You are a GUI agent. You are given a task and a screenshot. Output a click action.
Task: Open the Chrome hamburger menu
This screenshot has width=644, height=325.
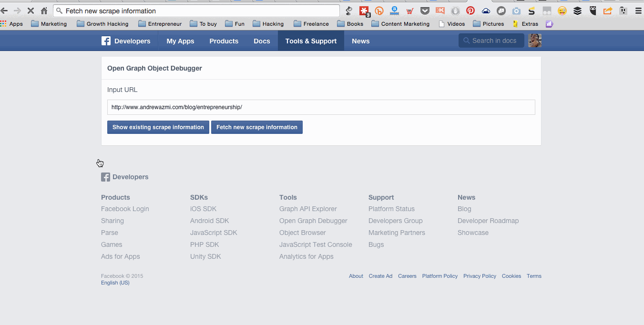click(638, 10)
